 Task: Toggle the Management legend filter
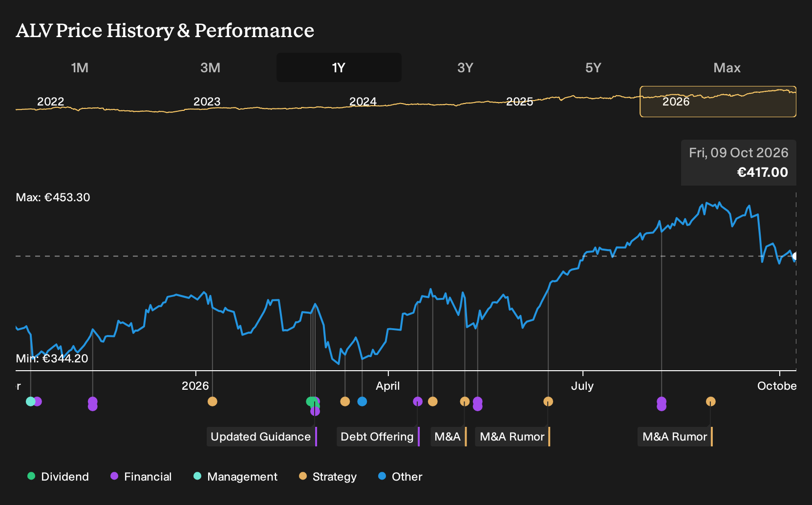[x=235, y=476]
